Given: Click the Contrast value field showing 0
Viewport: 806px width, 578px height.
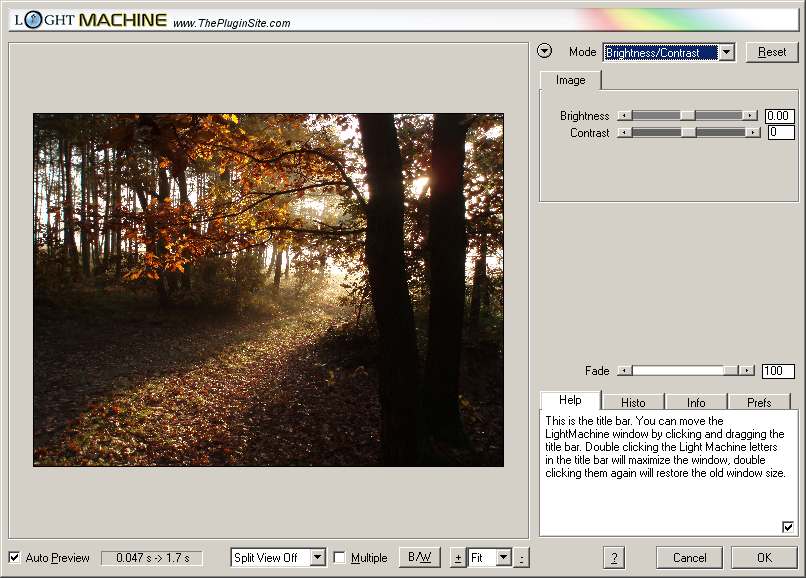Looking at the screenshot, I should [781, 133].
